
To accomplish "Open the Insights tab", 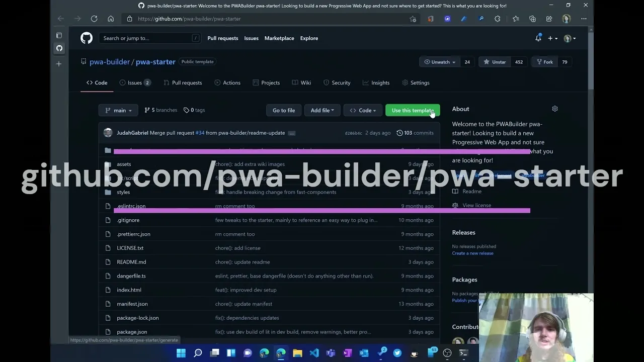I will click(x=376, y=82).
